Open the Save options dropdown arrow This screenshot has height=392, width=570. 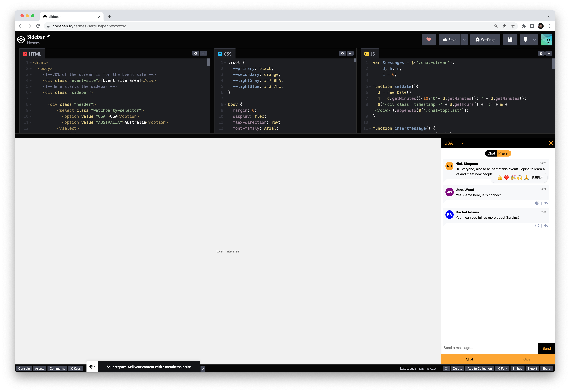pos(464,40)
